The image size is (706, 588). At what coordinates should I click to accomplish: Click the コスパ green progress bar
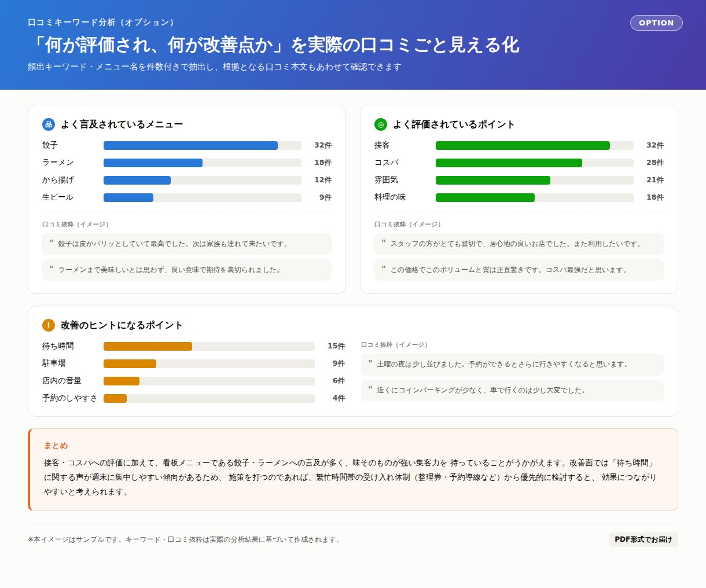tap(535, 163)
